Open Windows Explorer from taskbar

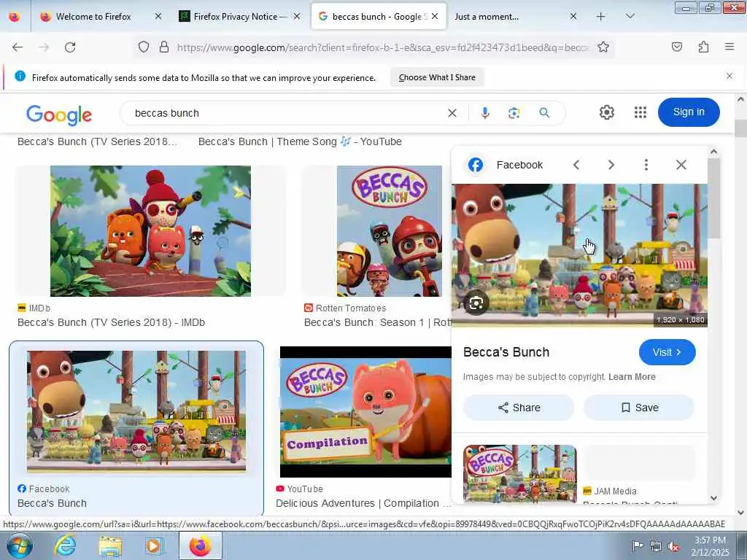[x=110, y=545]
